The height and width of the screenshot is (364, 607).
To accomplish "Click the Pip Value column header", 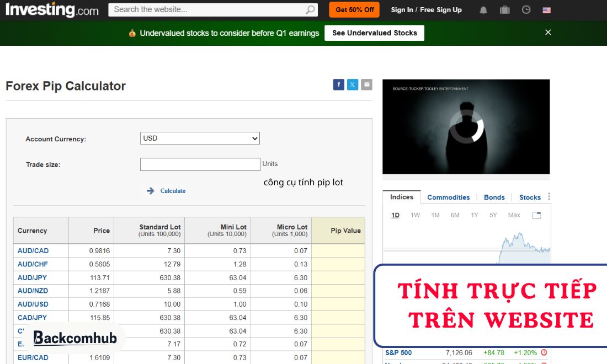I will tap(338, 231).
